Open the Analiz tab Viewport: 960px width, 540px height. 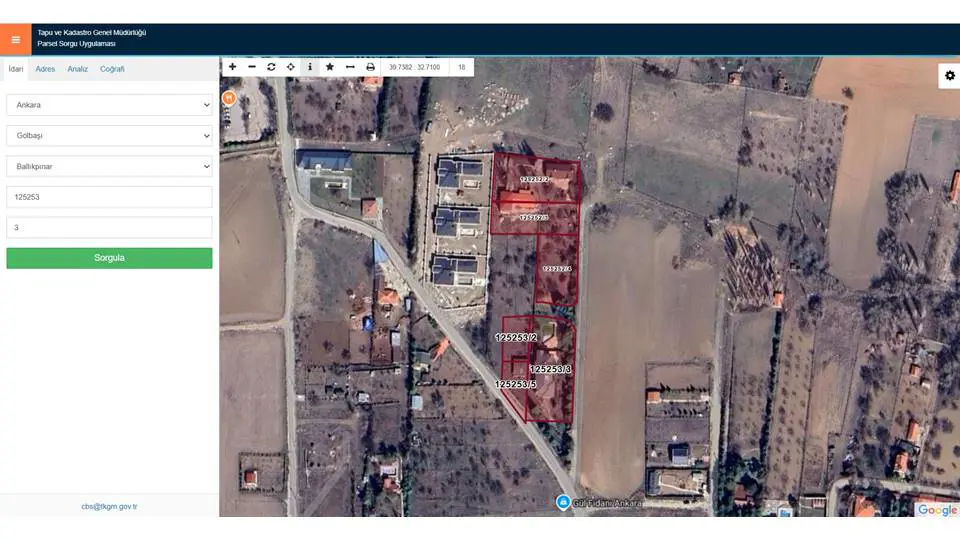click(x=78, y=69)
